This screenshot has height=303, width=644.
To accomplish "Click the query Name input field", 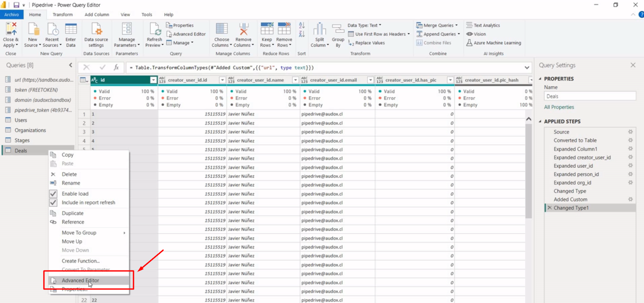I will click(590, 96).
